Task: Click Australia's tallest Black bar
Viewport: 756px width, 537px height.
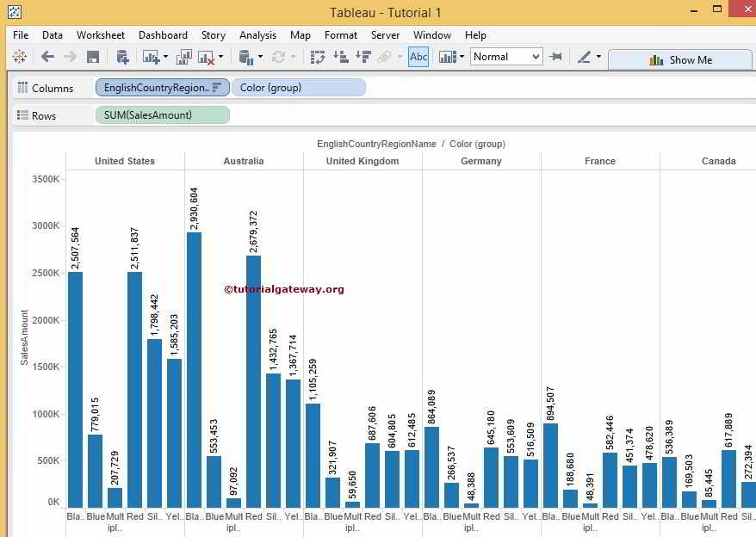Action: (x=195, y=370)
